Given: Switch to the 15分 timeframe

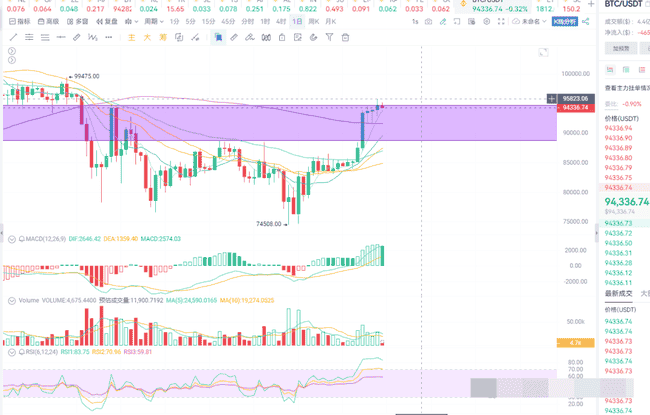Looking at the screenshot, I should (207, 20).
